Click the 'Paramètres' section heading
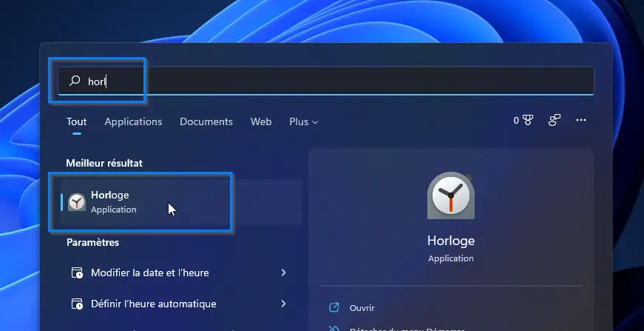 tap(93, 243)
